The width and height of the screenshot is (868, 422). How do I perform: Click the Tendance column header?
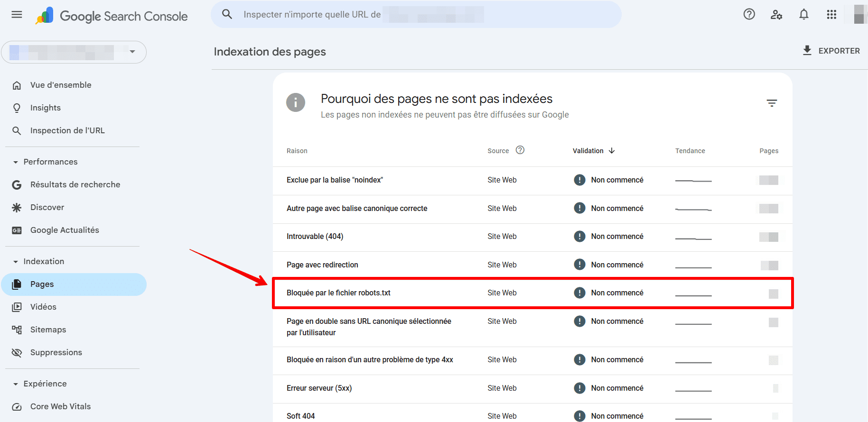pos(690,151)
